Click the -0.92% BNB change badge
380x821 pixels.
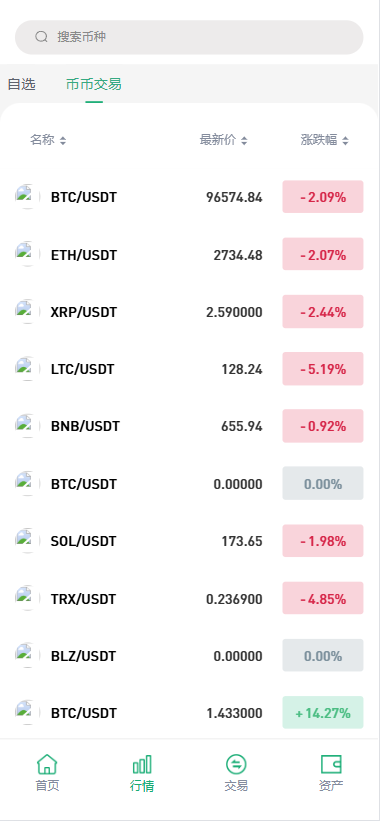[323, 426]
